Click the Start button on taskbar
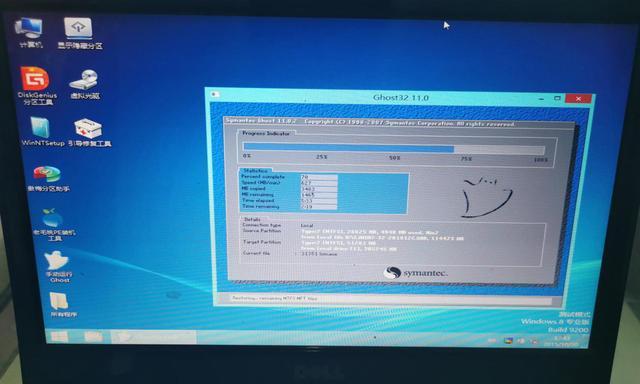Screen dimensions: 640x384 pyautogui.click(x=59, y=337)
